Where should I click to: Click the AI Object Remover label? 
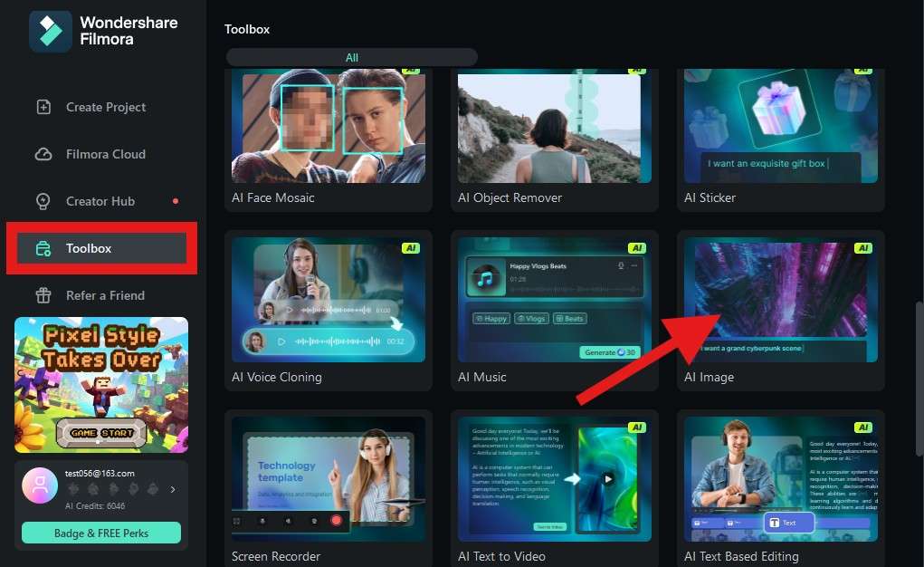point(510,197)
